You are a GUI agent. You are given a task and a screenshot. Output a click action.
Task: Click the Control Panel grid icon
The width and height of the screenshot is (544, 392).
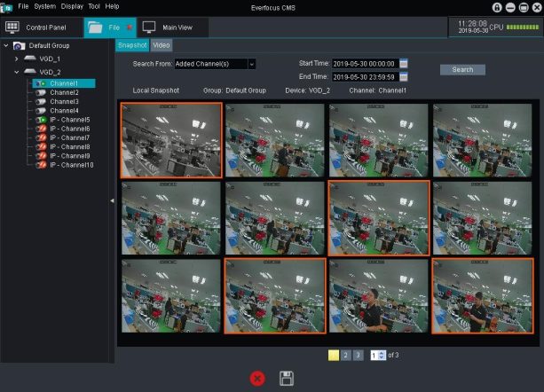[x=13, y=27]
